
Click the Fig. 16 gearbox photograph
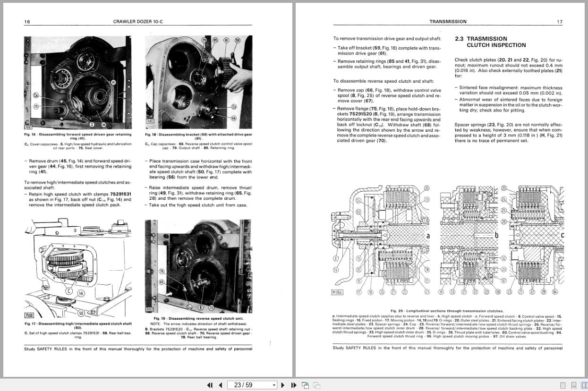pyautogui.click(x=78, y=80)
